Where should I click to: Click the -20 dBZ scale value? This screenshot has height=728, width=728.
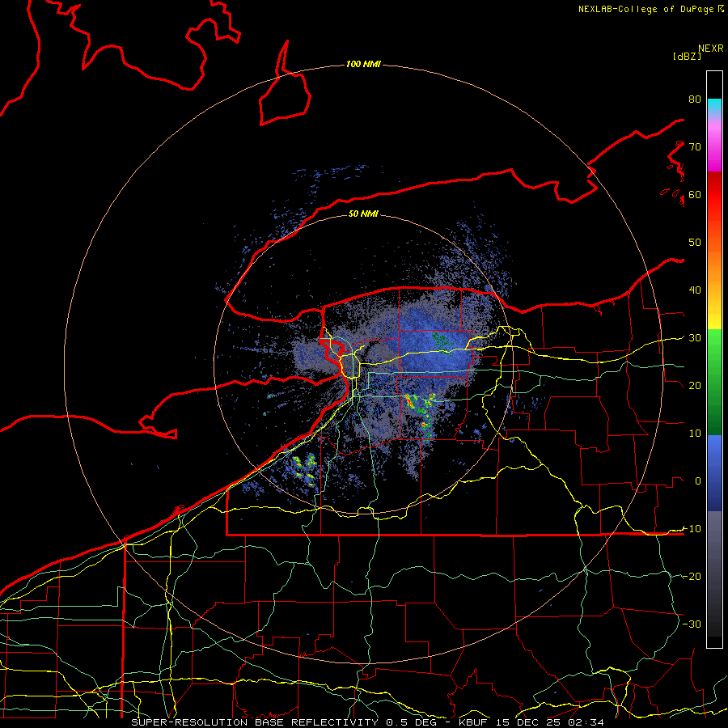[x=692, y=576]
